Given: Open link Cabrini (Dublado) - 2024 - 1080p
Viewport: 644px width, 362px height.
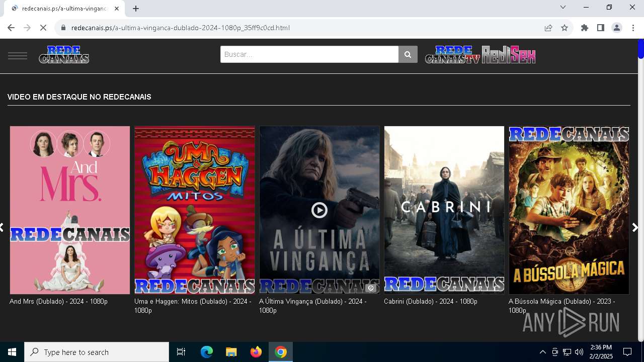Looking at the screenshot, I should click(431, 302).
